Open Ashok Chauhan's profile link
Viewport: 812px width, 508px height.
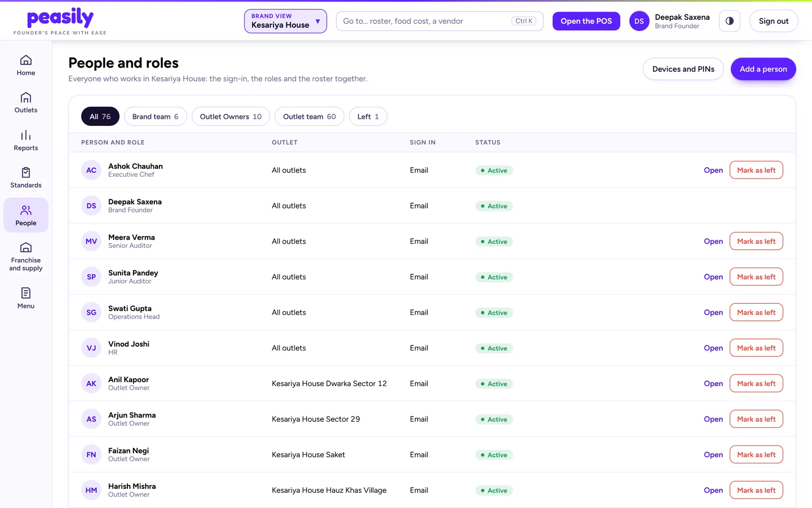(x=713, y=170)
